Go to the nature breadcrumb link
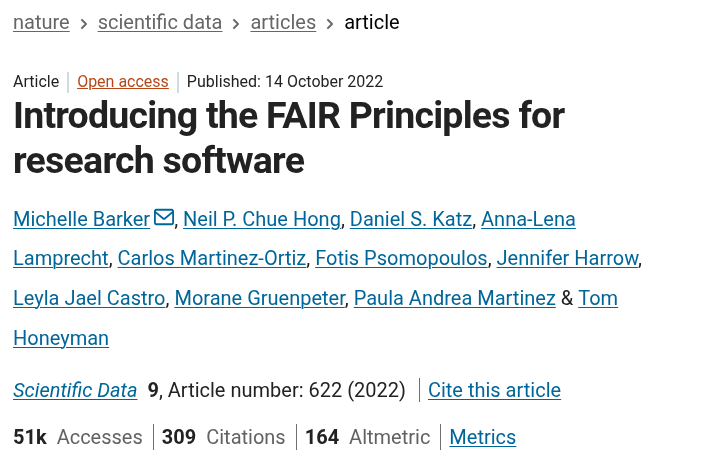 point(41,22)
